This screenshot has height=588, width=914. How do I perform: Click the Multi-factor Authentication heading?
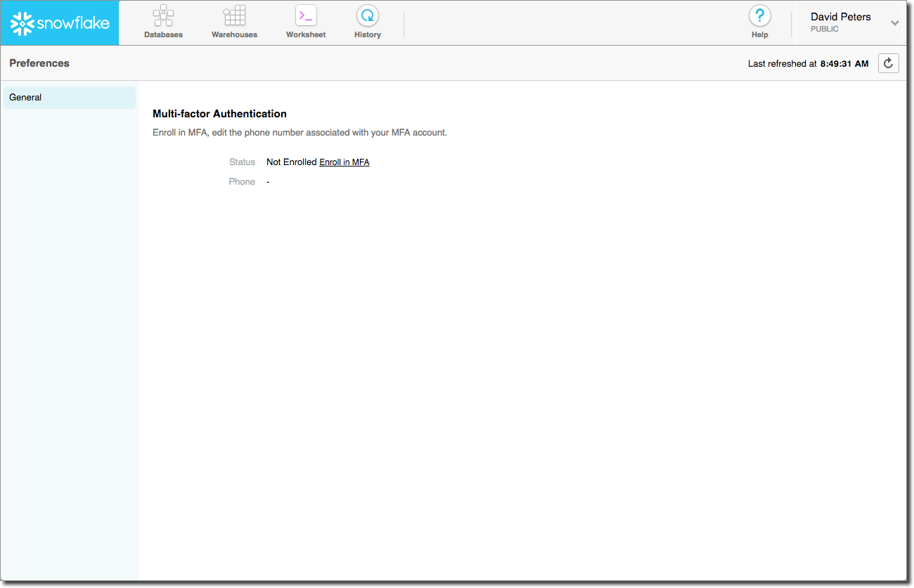pyautogui.click(x=219, y=114)
